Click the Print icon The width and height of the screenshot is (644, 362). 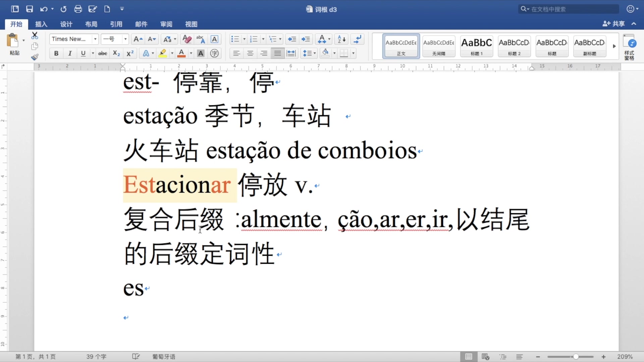[78, 9]
